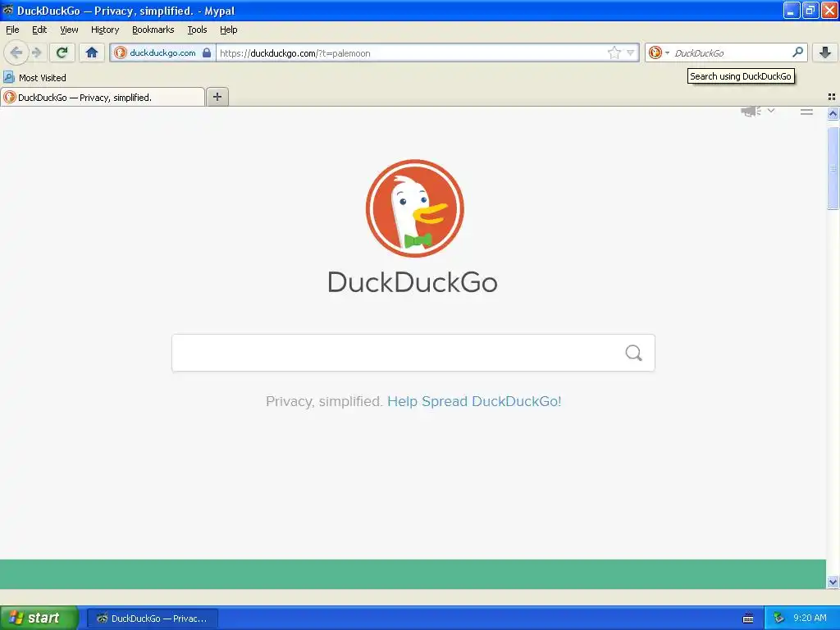Open the Tools menu

point(197,30)
